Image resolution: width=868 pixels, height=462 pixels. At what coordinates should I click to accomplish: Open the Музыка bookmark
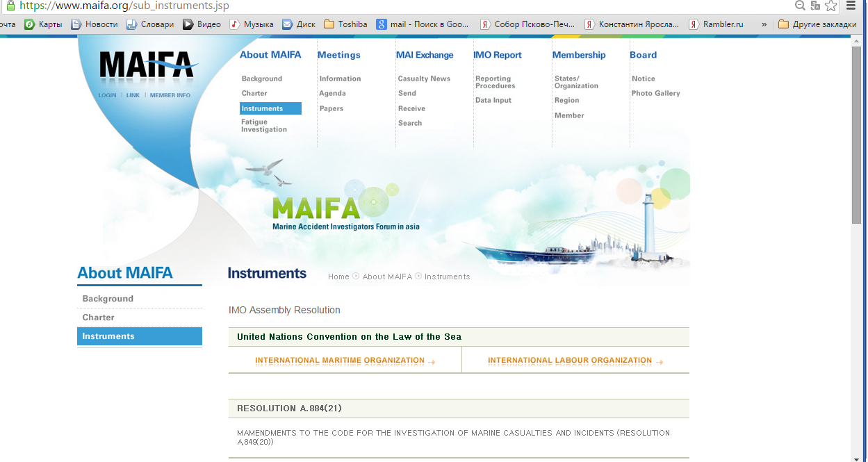click(x=252, y=24)
